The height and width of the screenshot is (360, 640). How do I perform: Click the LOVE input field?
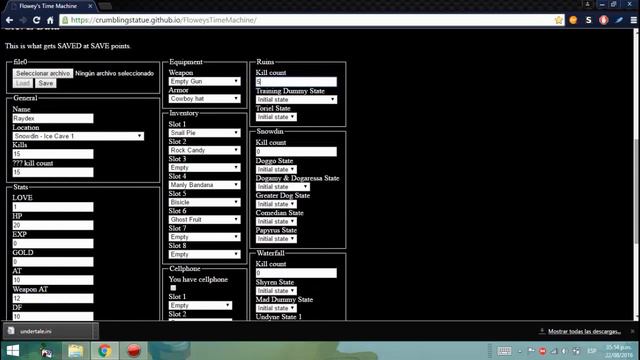(x=53, y=207)
